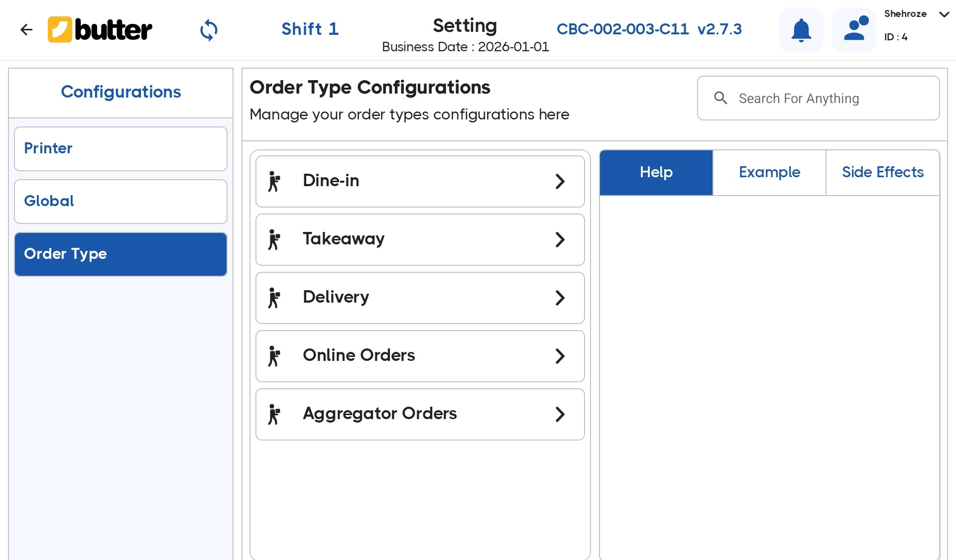Expand the Online Orders chevron

click(x=560, y=356)
